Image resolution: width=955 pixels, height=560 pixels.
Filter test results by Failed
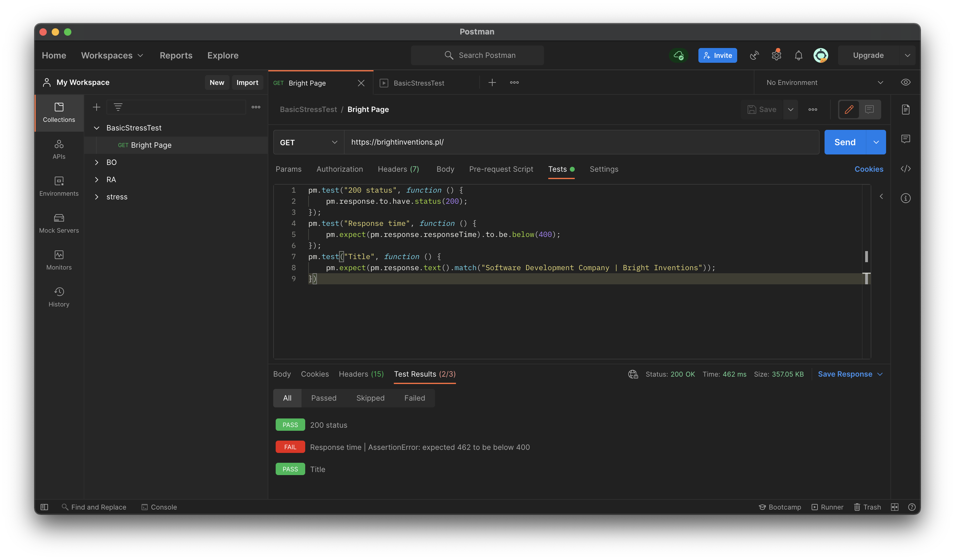(x=415, y=398)
